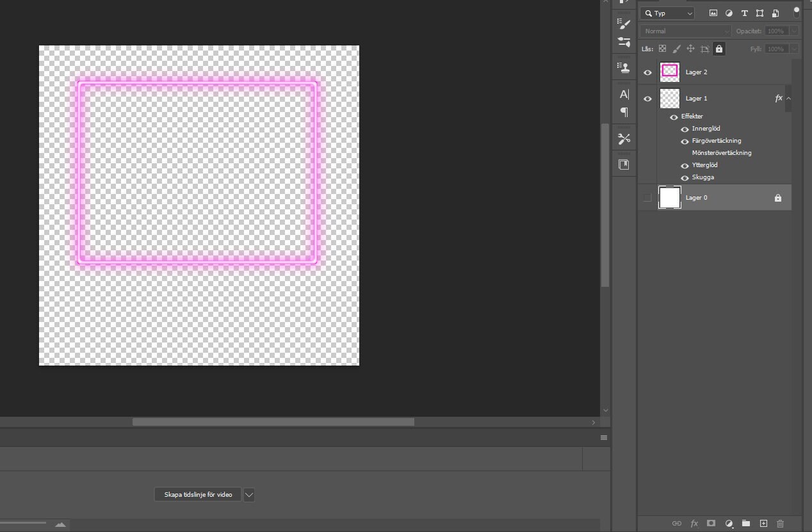This screenshot has width=812, height=532.
Task: Open the adjustment layer menu
Action: (x=729, y=524)
